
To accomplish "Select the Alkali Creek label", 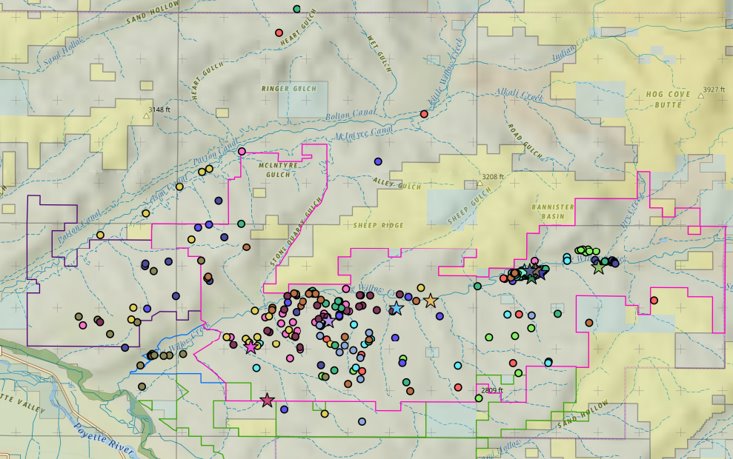I will (x=519, y=95).
